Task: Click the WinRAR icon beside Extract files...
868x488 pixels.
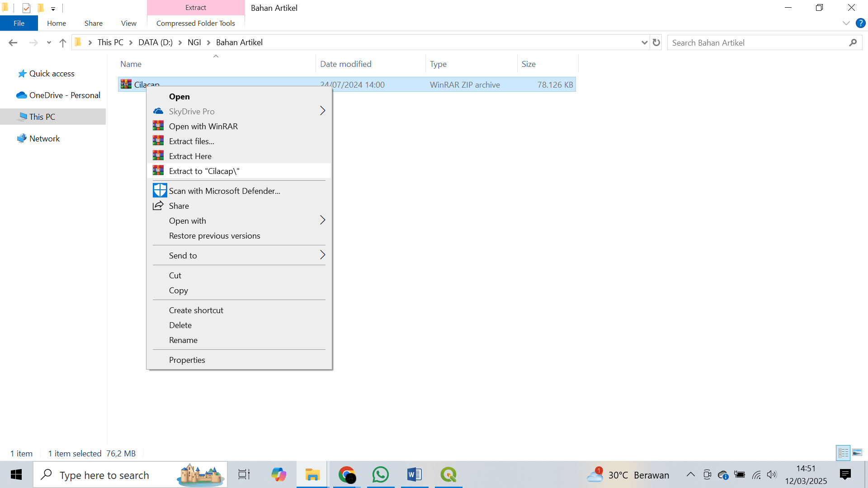Action: [158, 141]
